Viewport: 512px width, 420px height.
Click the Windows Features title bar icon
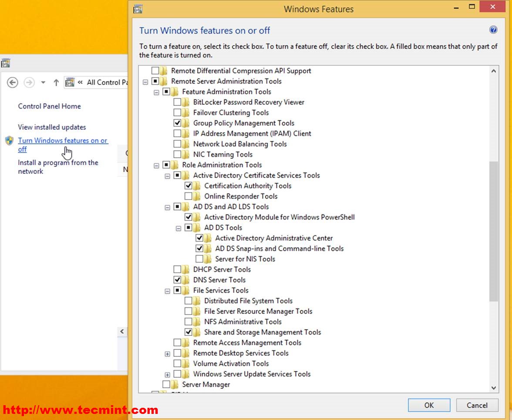[138, 9]
